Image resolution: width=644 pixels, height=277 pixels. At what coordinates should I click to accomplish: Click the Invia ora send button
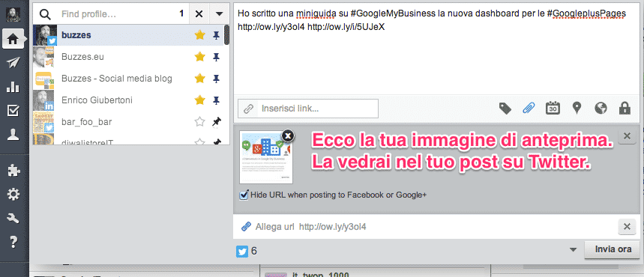pos(613,249)
